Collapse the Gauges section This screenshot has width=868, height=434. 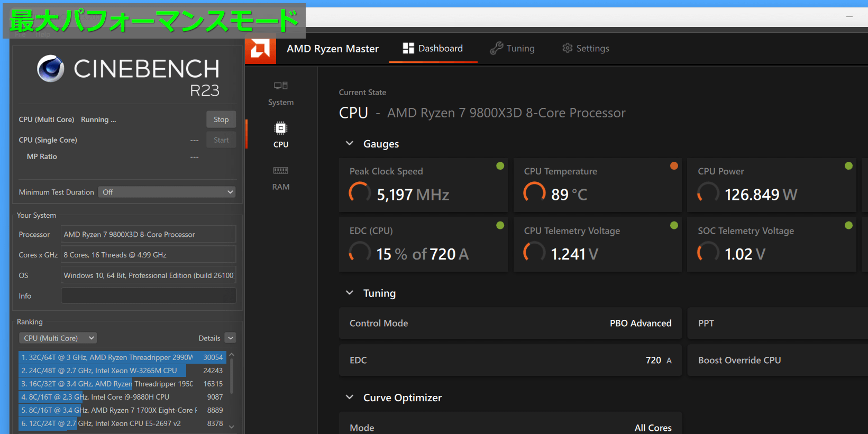tap(350, 144)
